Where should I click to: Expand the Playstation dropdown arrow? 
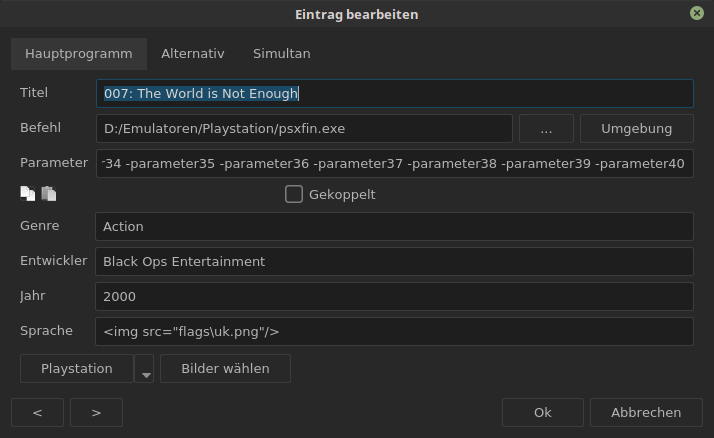point(146,370)
